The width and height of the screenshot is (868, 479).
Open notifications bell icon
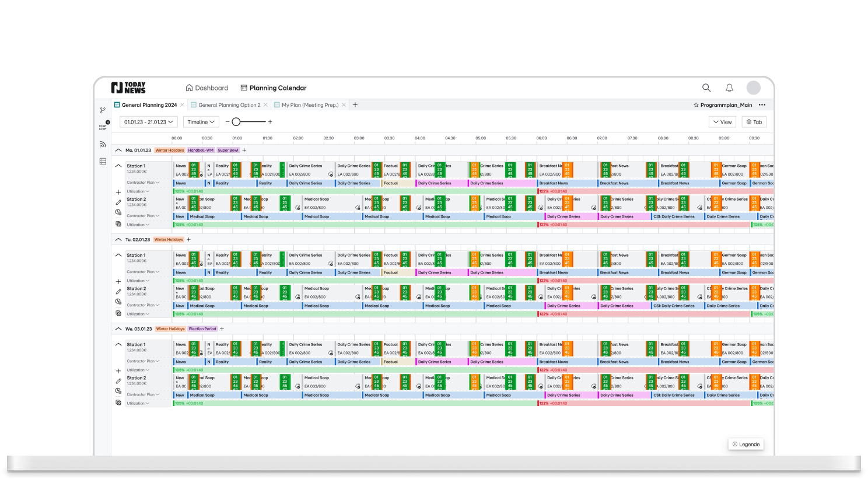[729, 88]
